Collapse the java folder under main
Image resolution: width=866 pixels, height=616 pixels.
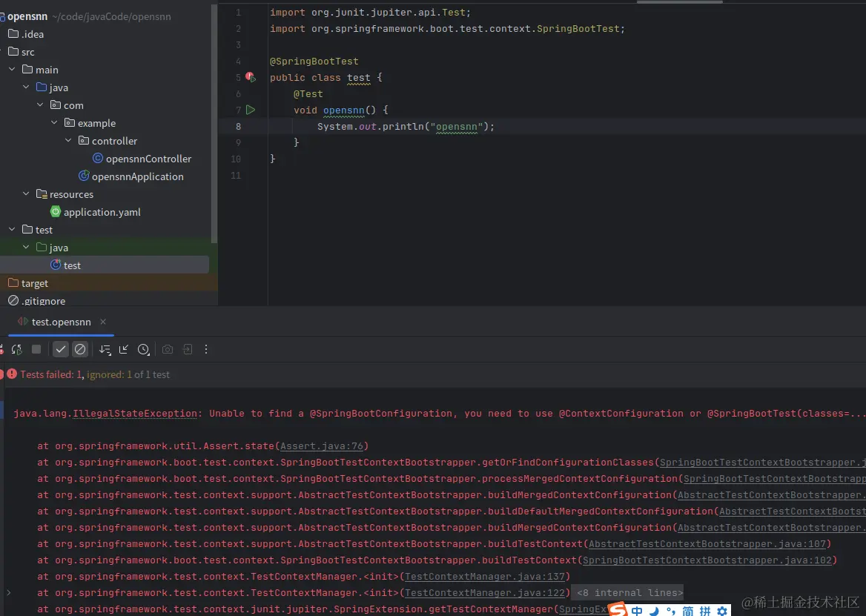coord(26,87)
